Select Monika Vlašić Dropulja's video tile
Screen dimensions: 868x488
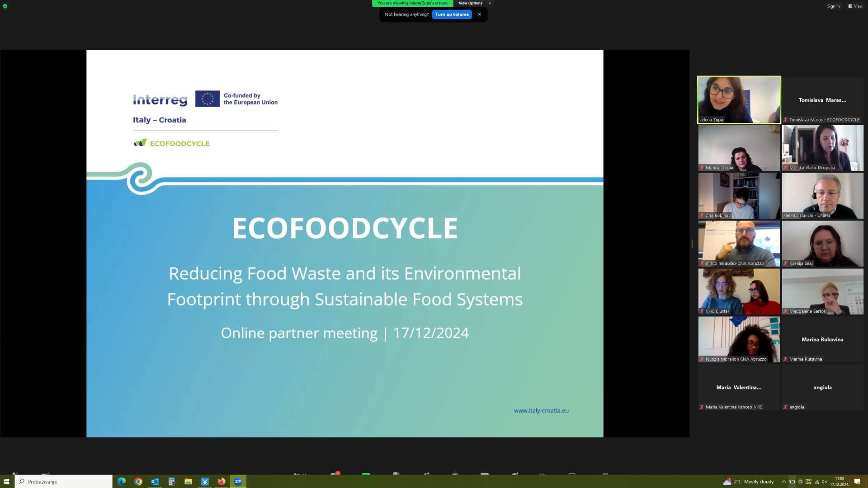[822, 148]
